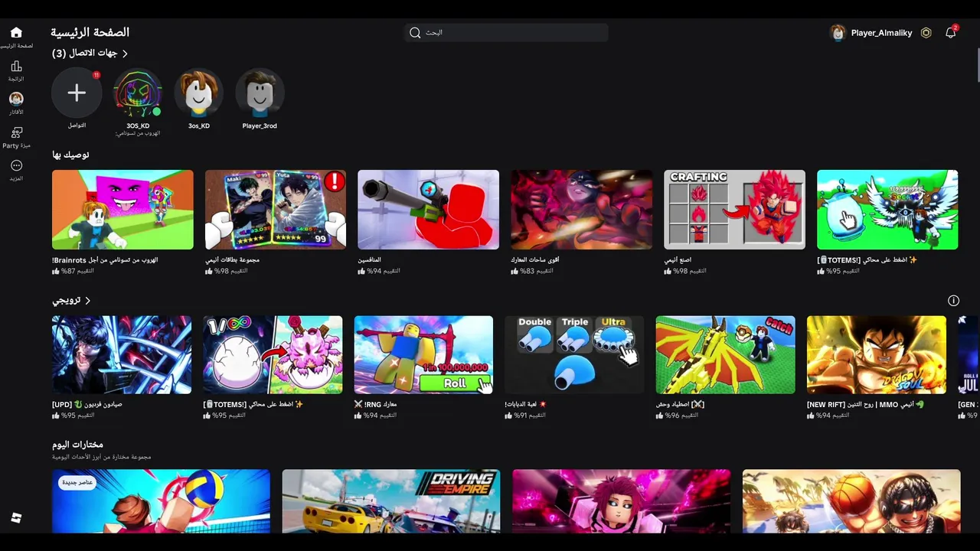Open the sponsored TOTEMS egg thumbnail
This screenshot has width=980, height=551.
point(273,355)
